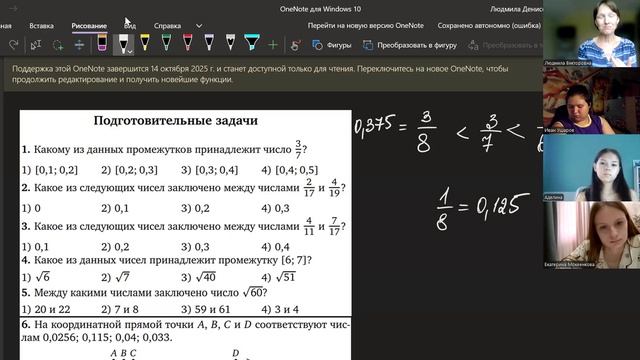640x360 pixels.
Task: Pick the eraser tool
Action: pos(102,43)
